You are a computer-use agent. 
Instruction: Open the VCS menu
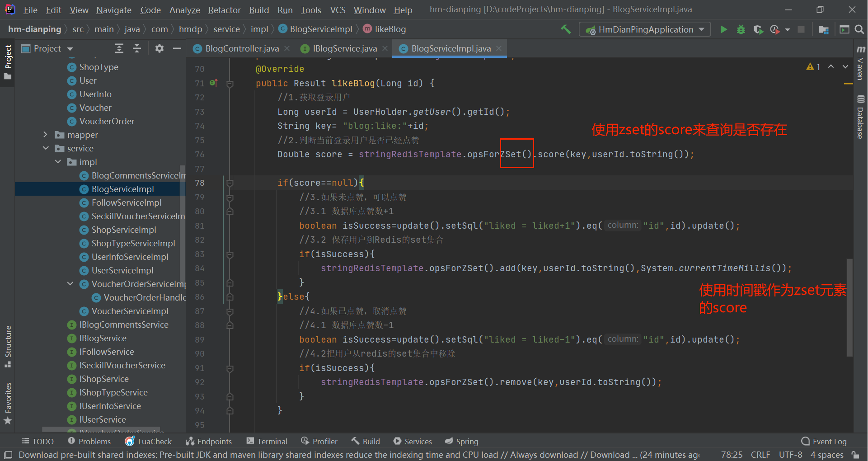tap(338, 10)
